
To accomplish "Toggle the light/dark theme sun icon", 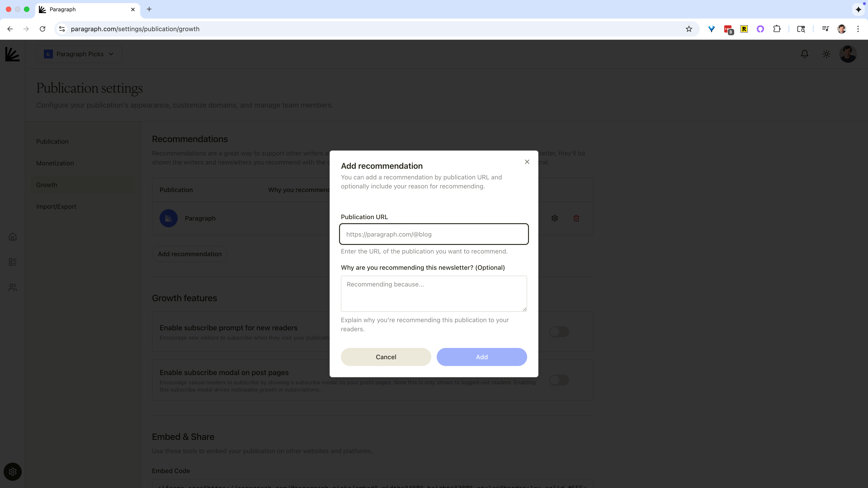I will click(x=826, y=54).
